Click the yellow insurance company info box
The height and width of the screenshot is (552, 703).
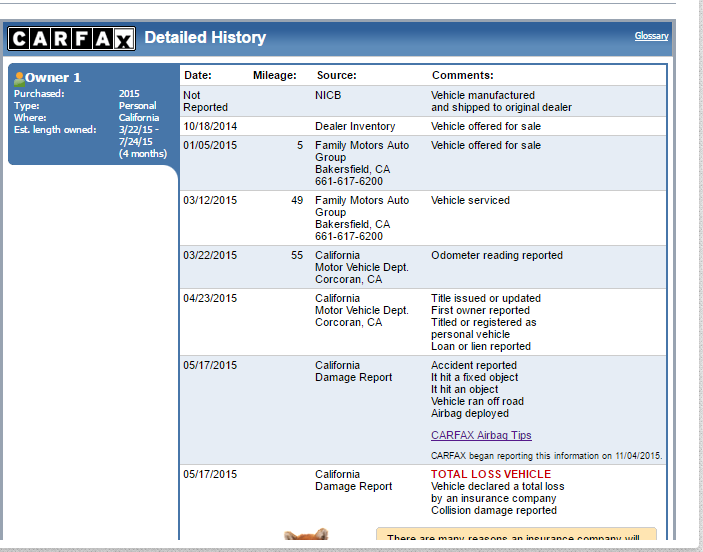[x=516, y=538]
